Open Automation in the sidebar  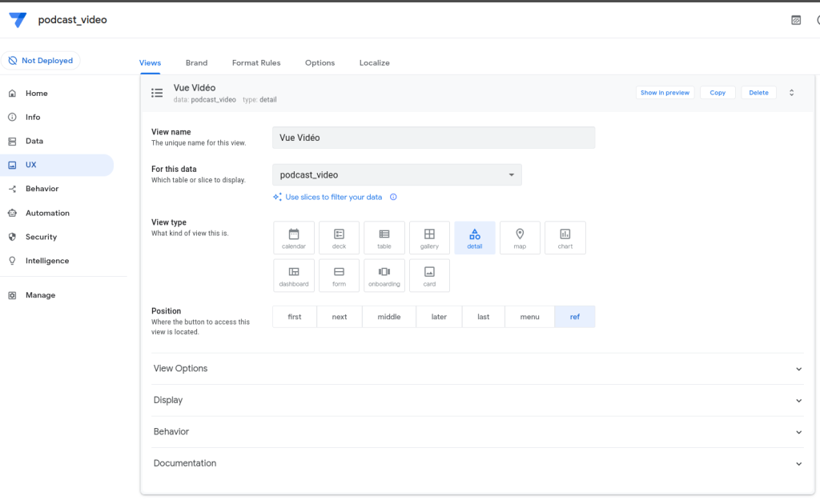57,213
